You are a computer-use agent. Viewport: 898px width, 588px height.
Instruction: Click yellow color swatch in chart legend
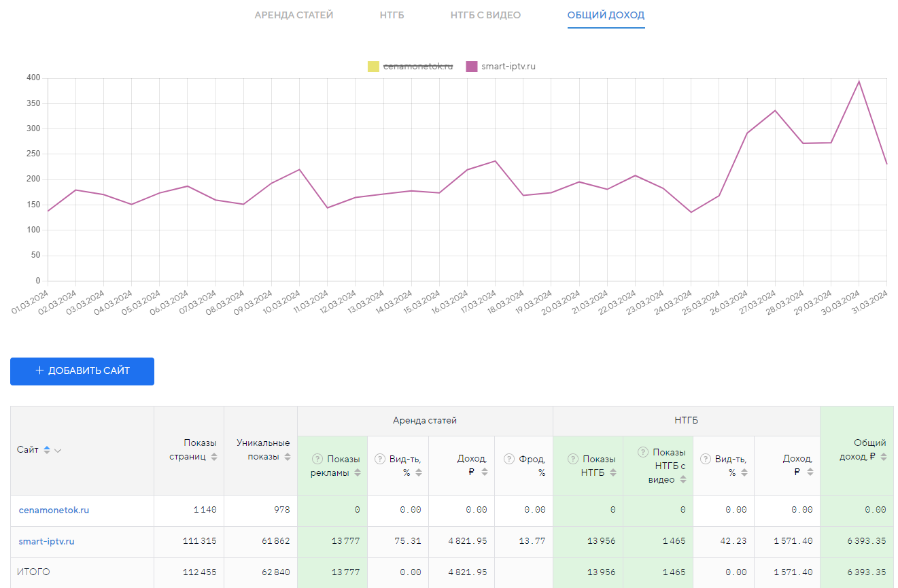click(373, 67)
